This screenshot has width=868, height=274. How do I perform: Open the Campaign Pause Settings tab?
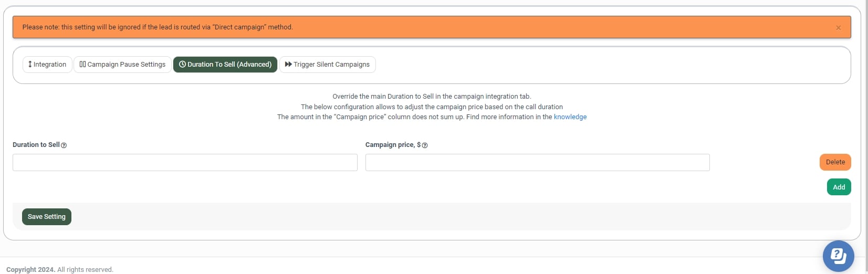[x=126, y=65]
